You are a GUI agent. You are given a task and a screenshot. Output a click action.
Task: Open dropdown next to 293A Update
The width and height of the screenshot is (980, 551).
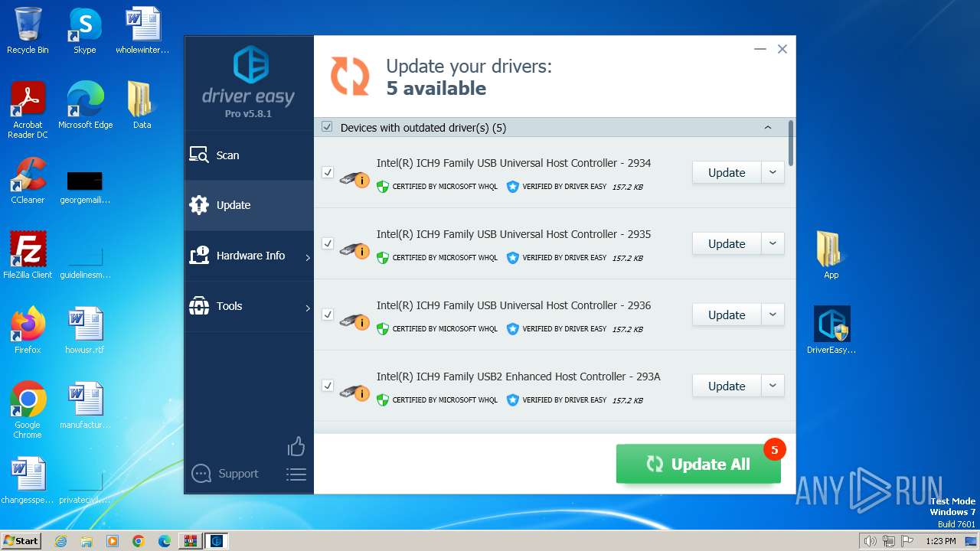pyautogui.click(x=773, y=386)
